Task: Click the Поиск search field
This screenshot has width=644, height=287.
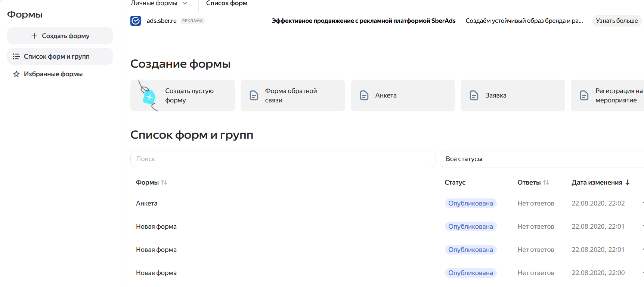Action: click(283, 159)
